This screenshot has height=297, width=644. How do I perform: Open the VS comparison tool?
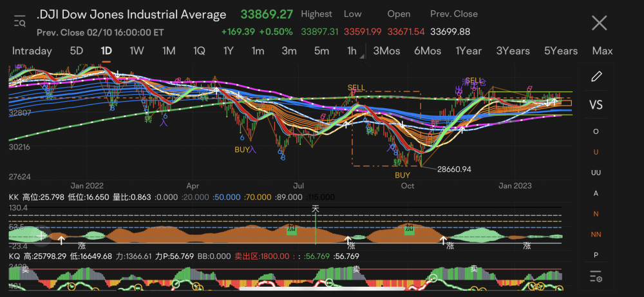point(596,104)
